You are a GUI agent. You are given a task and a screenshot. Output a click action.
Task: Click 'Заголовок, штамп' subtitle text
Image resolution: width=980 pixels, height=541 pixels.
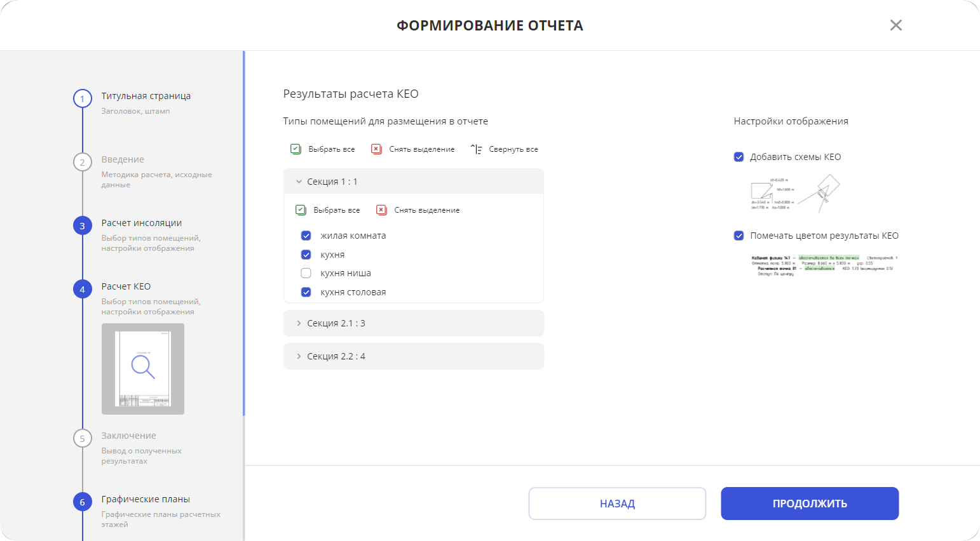coord(135,111)
